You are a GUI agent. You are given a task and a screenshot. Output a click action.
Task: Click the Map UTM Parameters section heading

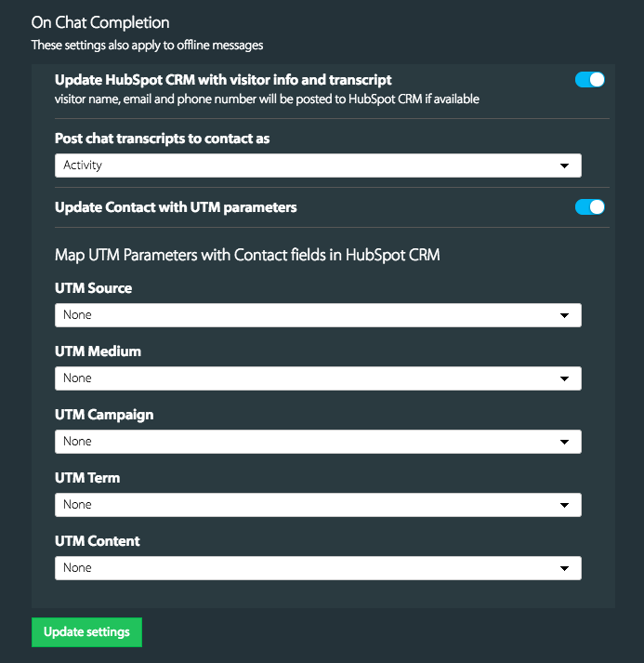pos(247,256)
